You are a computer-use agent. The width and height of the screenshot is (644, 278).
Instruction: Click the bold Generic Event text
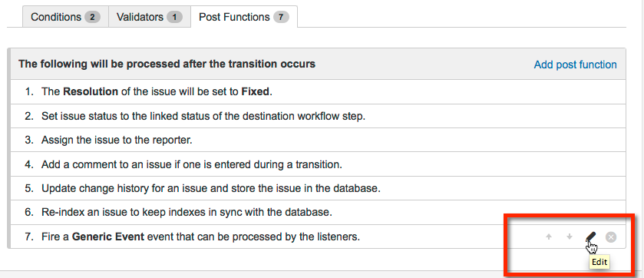coord(108,237)
